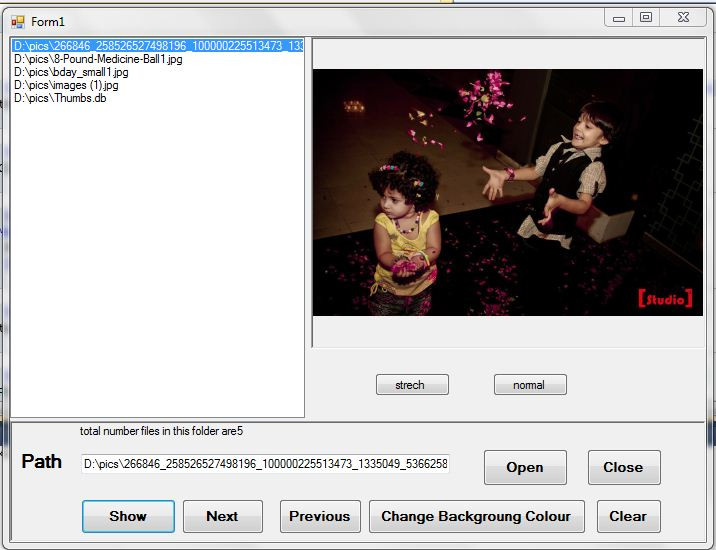Select 8-Pound-Medicine-Ball1.jpg in the file list
The width and height of the screenshot is (716, 550).
(x=98, y=59)
